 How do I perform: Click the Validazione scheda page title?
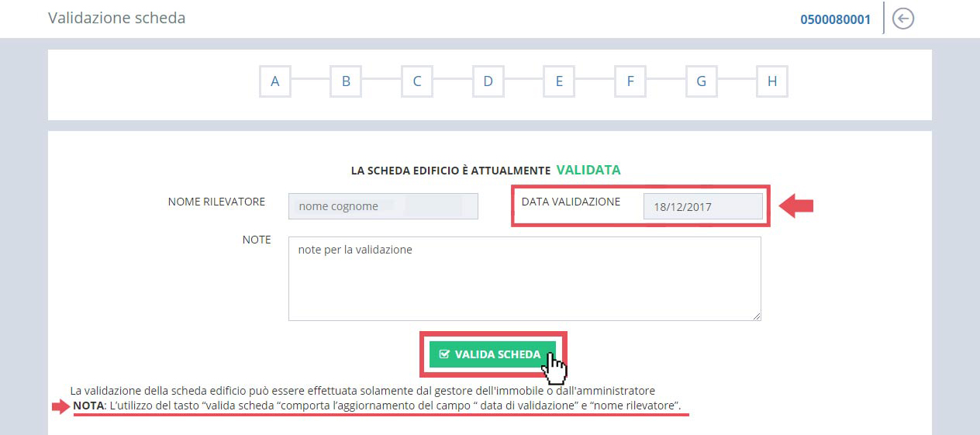point(117,18)
